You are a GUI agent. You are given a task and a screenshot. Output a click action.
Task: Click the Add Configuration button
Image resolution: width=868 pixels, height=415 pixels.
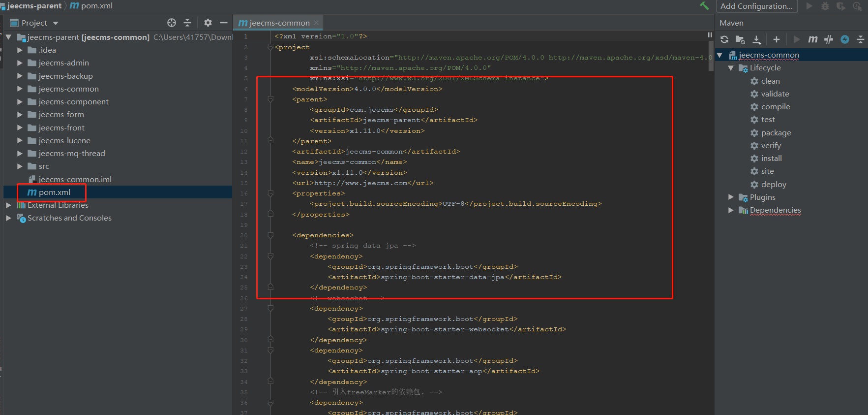click(x=756, y=6)
